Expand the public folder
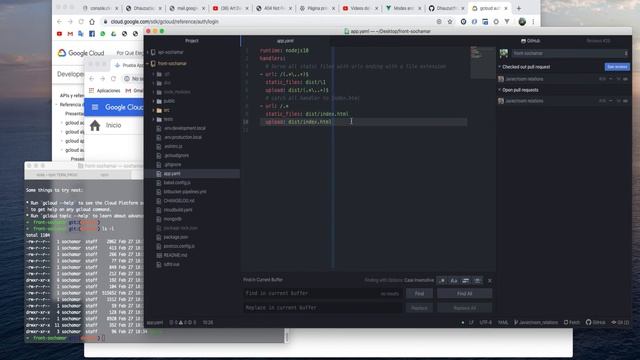Screen dimensions: 640x360 [154, 101]
